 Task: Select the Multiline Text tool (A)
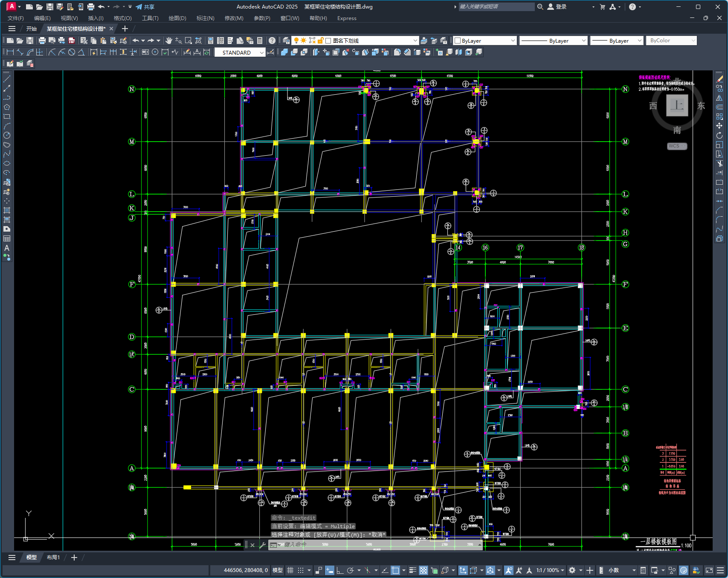click(x=7, y=248)
